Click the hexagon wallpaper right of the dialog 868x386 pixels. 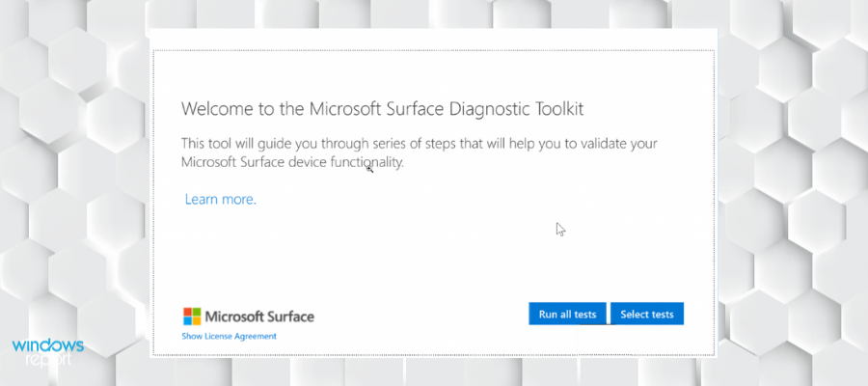click(791, 193)
